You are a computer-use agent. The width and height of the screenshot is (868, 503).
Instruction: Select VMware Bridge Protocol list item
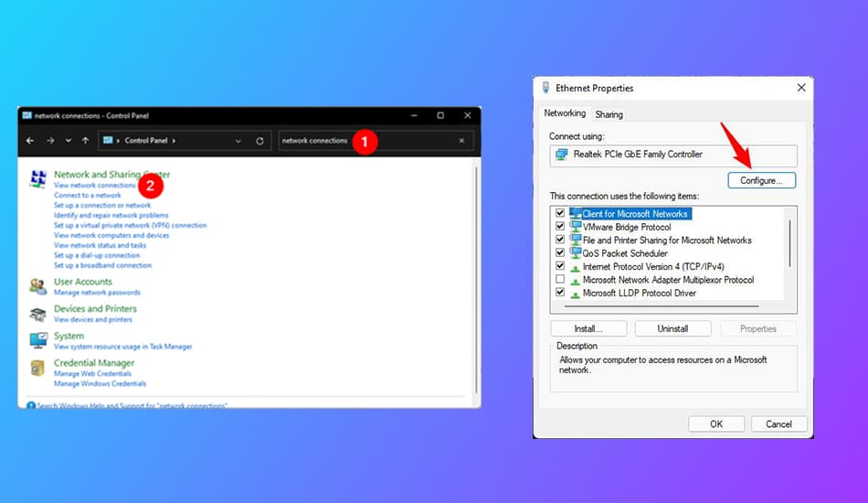tap(626, 227)
